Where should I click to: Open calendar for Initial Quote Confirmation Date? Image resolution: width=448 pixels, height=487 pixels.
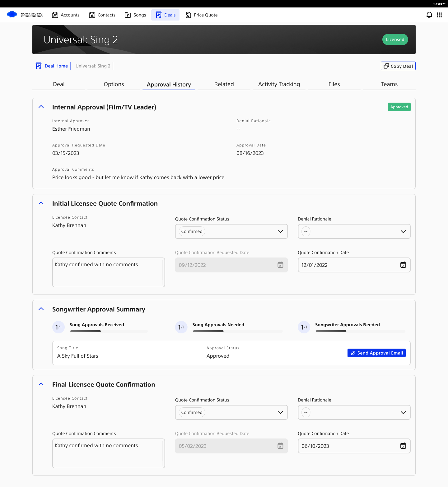tap(403, 265)
